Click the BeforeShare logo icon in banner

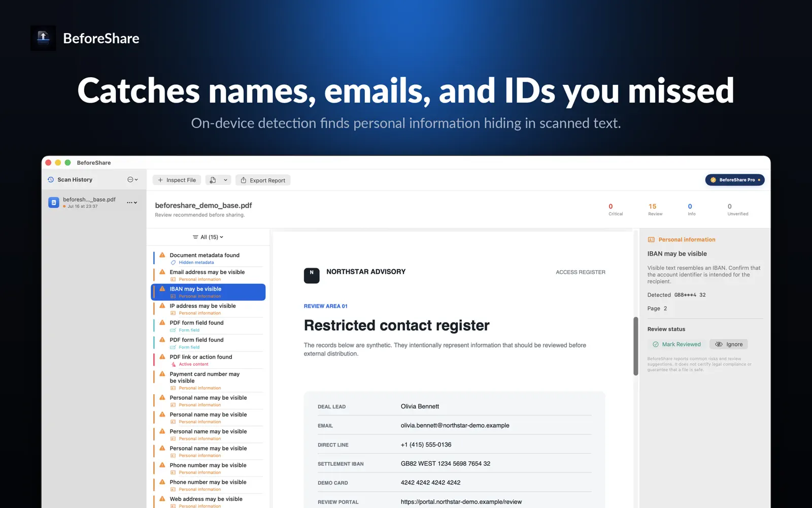[43, 38]
